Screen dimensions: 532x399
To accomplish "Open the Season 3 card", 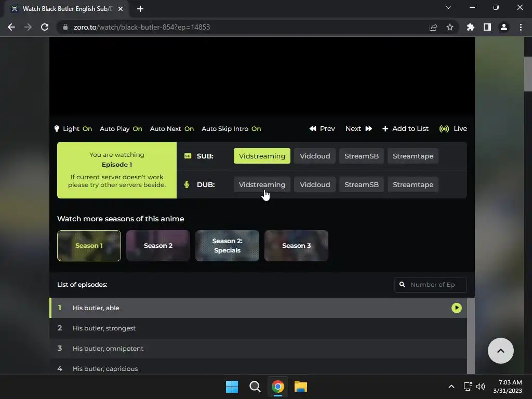I will tap(296, 246).
